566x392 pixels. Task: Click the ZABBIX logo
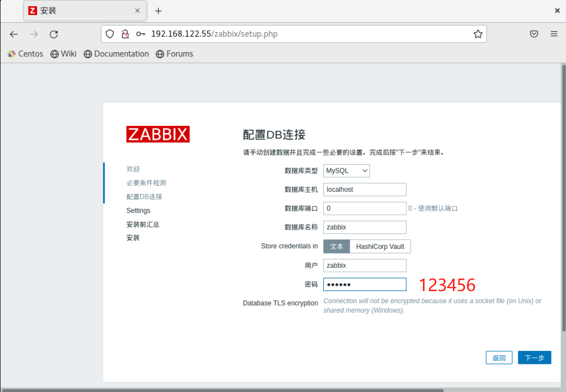158,134
